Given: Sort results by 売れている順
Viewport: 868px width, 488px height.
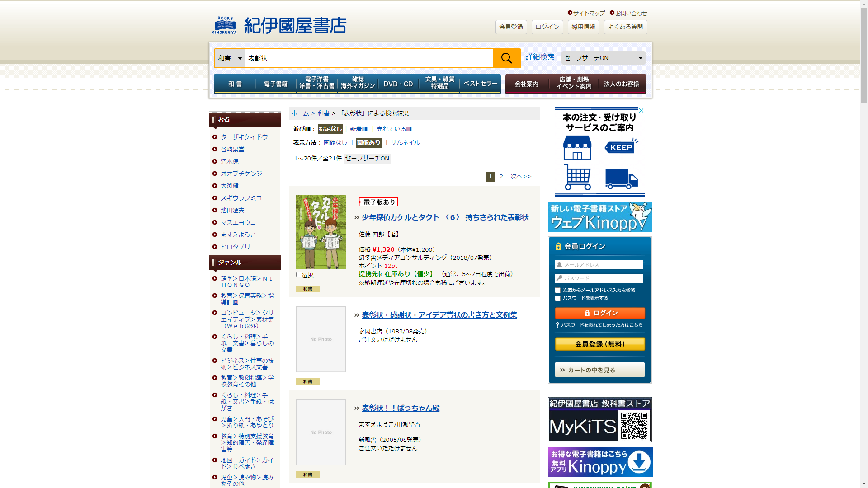Looking at the screenshot, I should [x=394, y=129].
